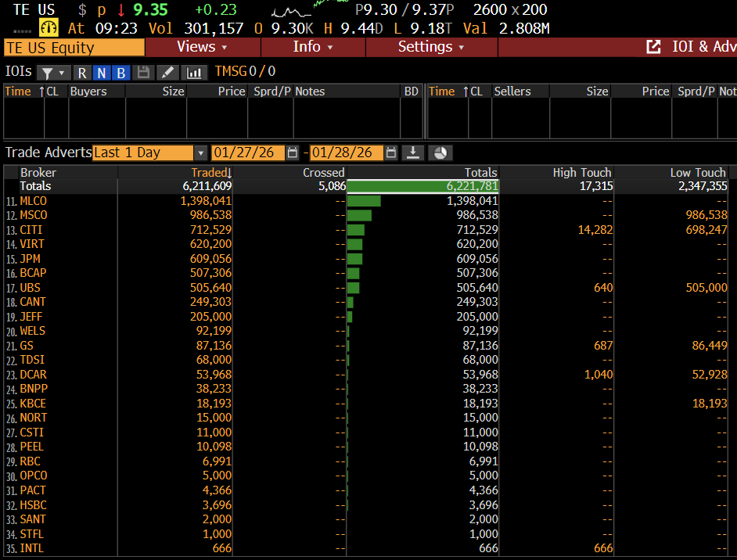Select the CITI broker row
Screen dimensions: 737x560
point(367,230)
